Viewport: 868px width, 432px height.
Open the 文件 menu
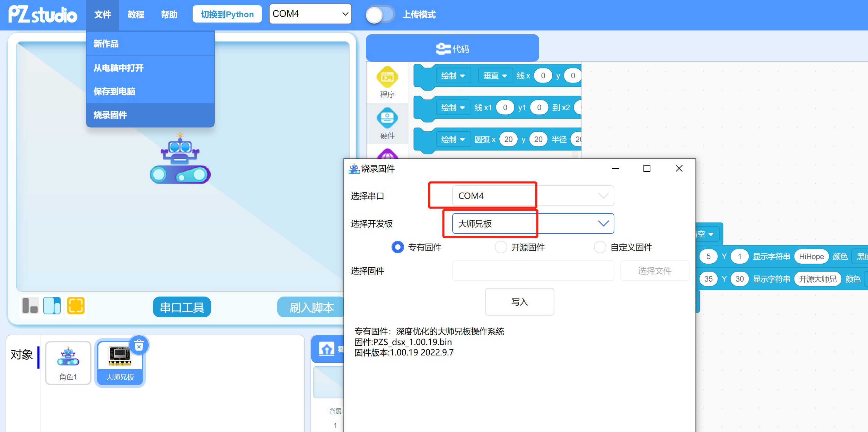tap(103, 15)
